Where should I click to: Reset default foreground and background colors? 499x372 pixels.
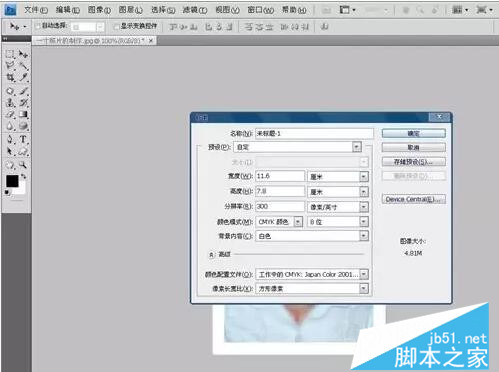pos(7,192)
